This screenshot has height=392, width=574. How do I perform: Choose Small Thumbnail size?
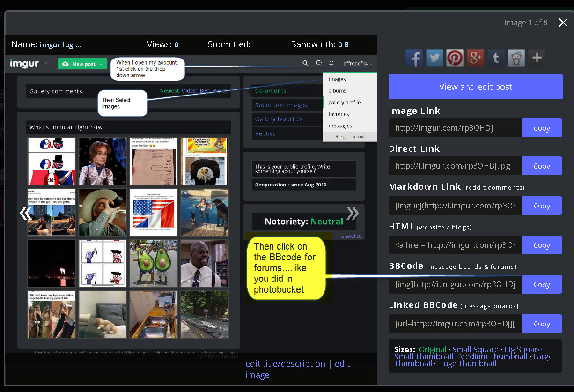(424, 356)
